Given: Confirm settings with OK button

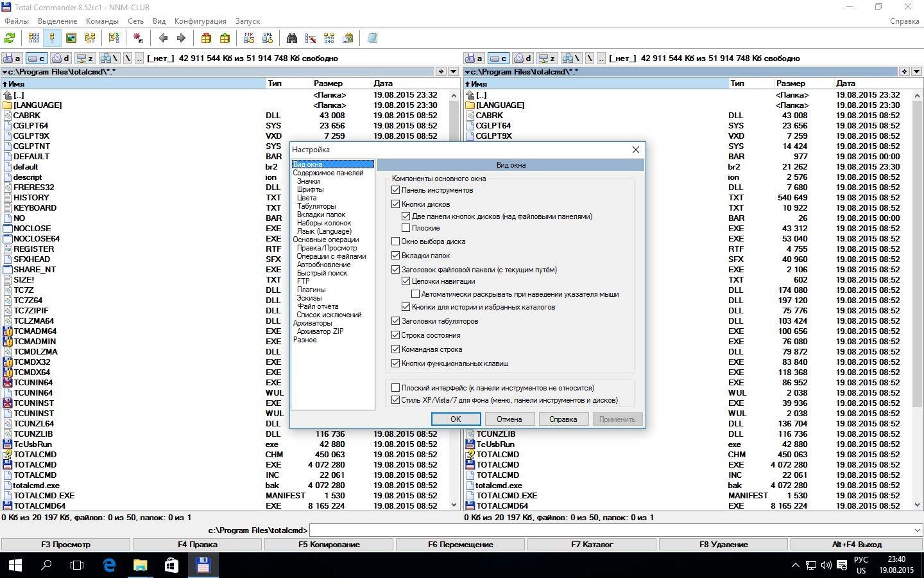Looking at the screenshot, I should point(456,419).
